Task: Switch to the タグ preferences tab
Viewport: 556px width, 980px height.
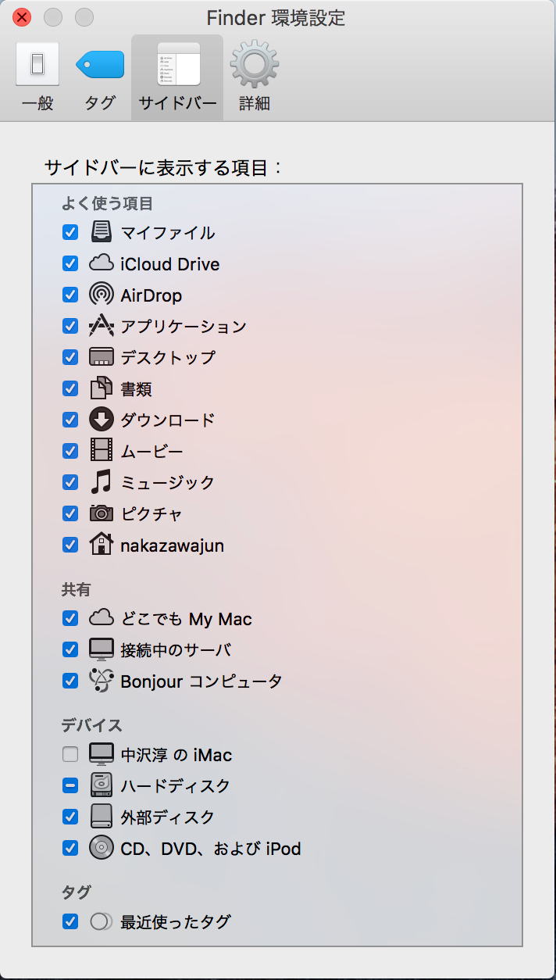Action: [100, 77]
